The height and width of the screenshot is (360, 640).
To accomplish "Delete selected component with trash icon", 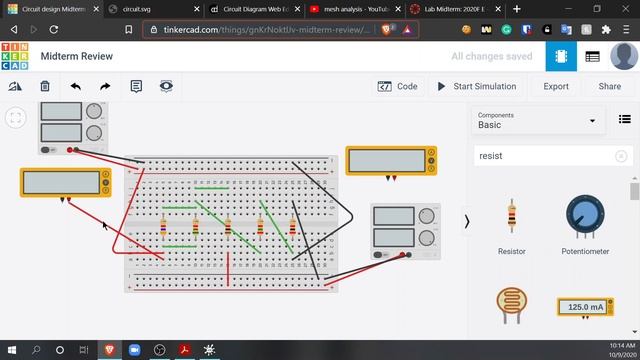I will coord(45,86).
